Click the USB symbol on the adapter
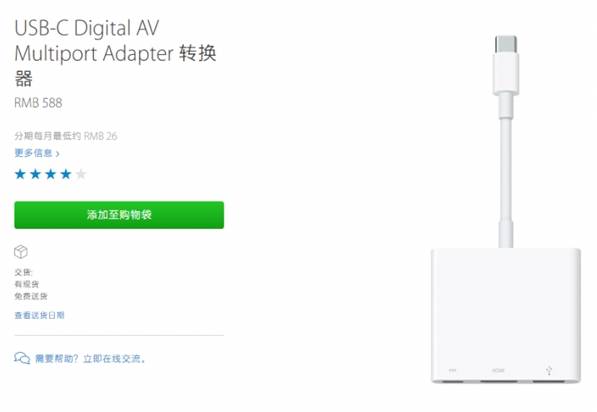The image size is (597, 412). (x=549, y=370)
